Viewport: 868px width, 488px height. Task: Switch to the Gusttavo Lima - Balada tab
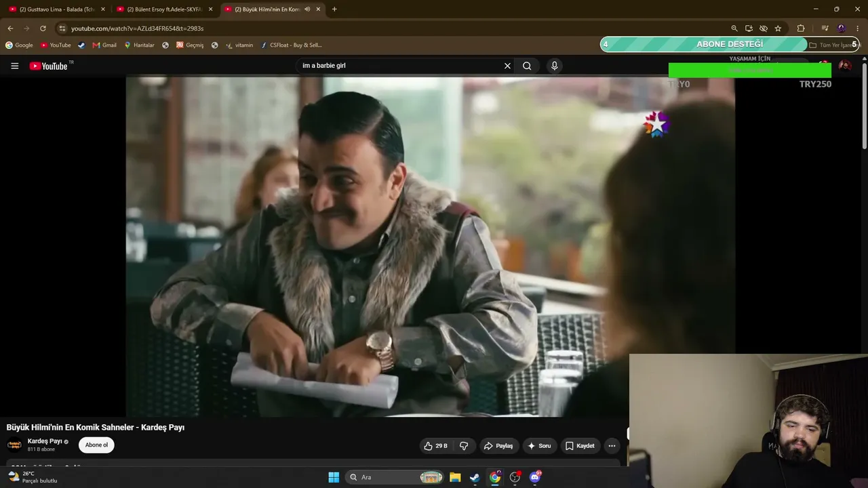57,9
